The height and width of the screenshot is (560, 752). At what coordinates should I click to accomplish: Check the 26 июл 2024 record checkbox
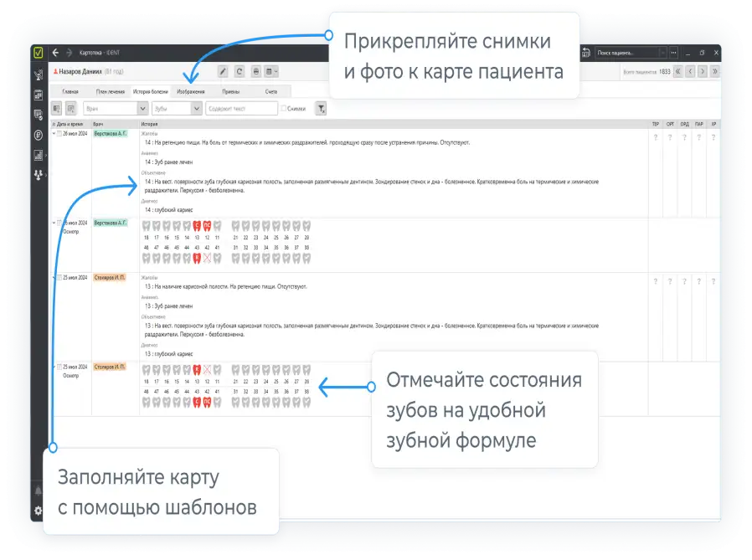59,132
